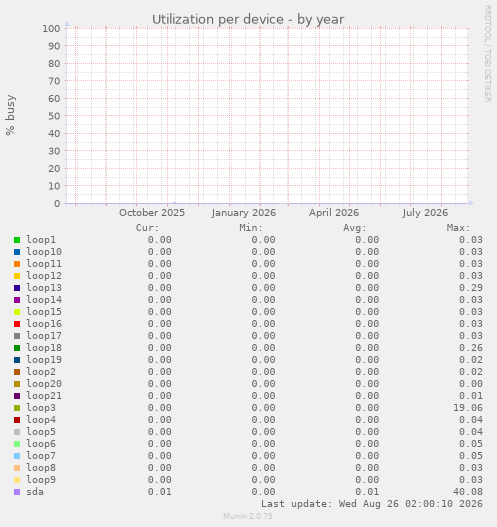This screenshot has width=497, height=527.
Task: Click the 'Avg:' column header
Action: [355, 228]
